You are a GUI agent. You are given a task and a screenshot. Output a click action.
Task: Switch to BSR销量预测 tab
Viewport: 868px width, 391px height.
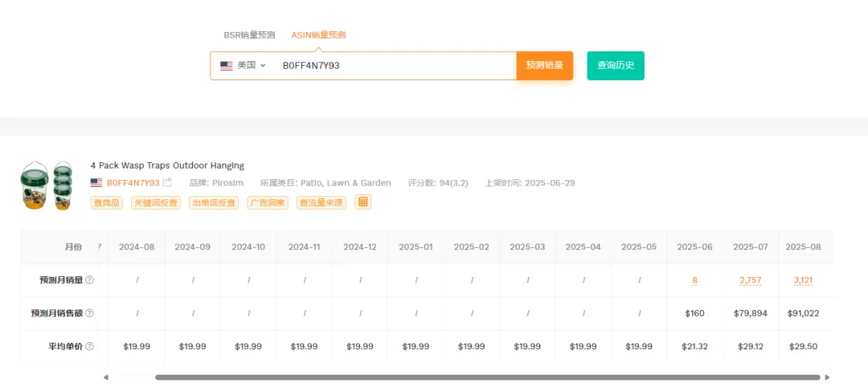[249, 35]
